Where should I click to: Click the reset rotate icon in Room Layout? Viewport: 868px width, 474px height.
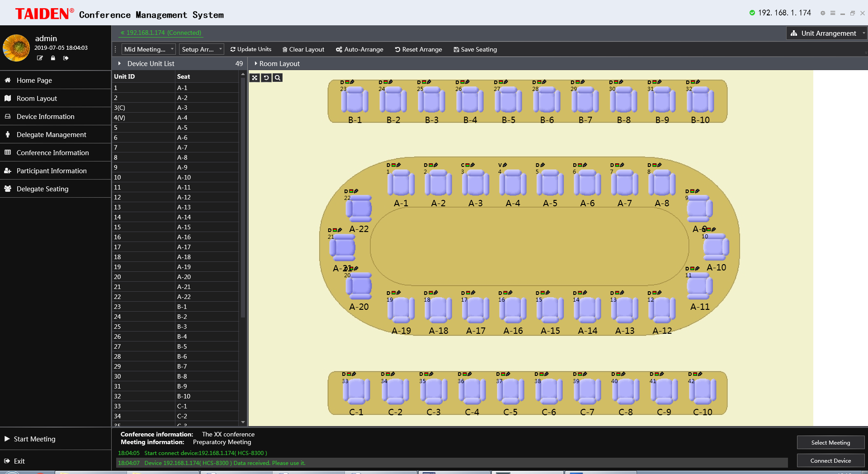tap(266, 78)
